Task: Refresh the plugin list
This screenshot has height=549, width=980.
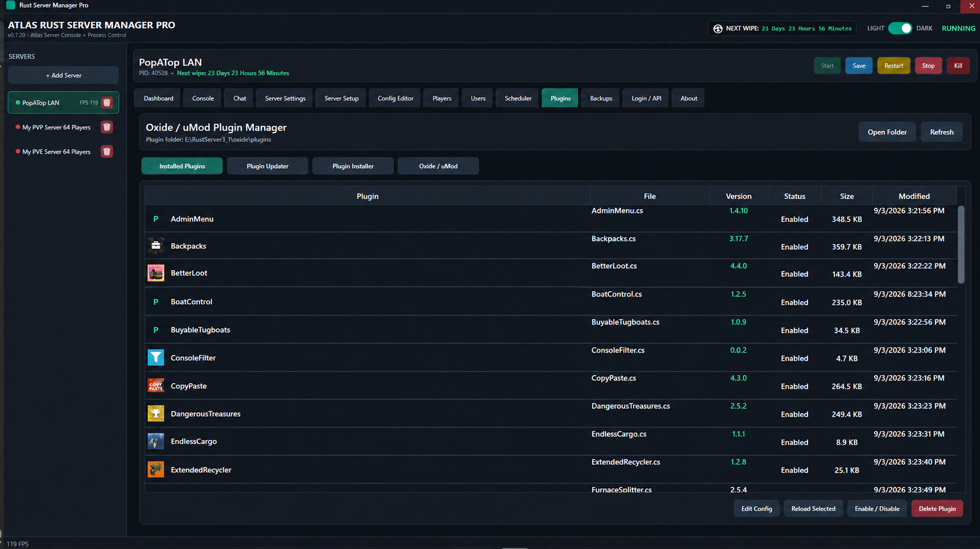Action: 941,132
